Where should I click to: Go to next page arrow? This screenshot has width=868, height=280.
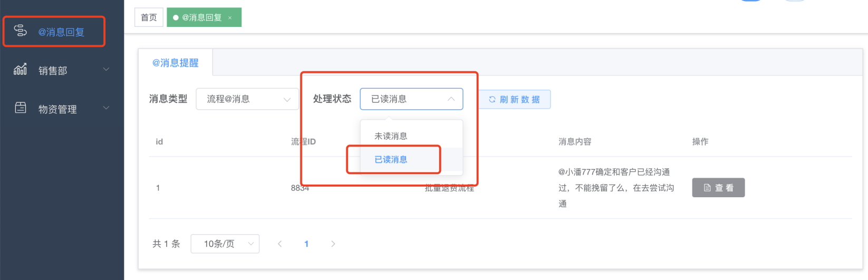[x=333, y=244]
